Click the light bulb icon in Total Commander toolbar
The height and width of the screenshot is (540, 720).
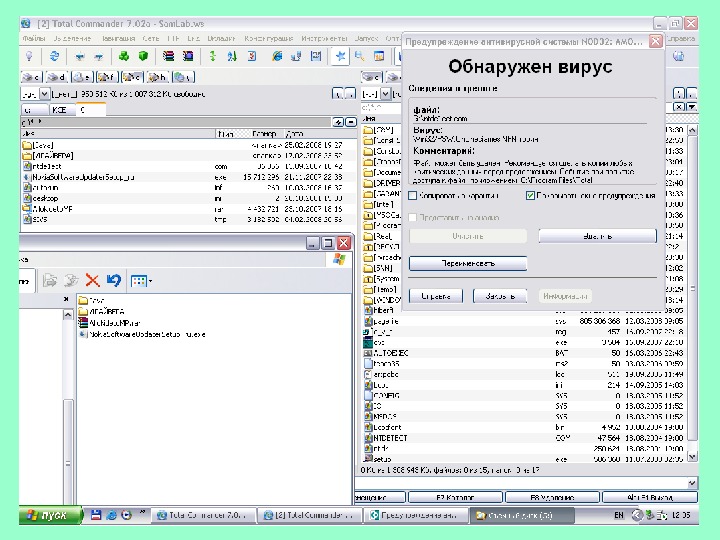(30, 56)
